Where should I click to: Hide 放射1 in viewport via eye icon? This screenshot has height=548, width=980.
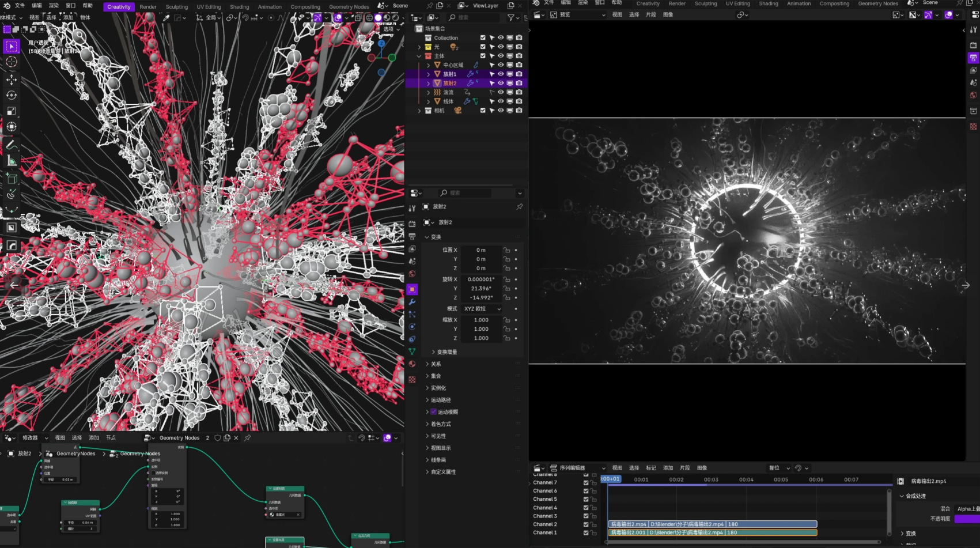click(501, 74)
